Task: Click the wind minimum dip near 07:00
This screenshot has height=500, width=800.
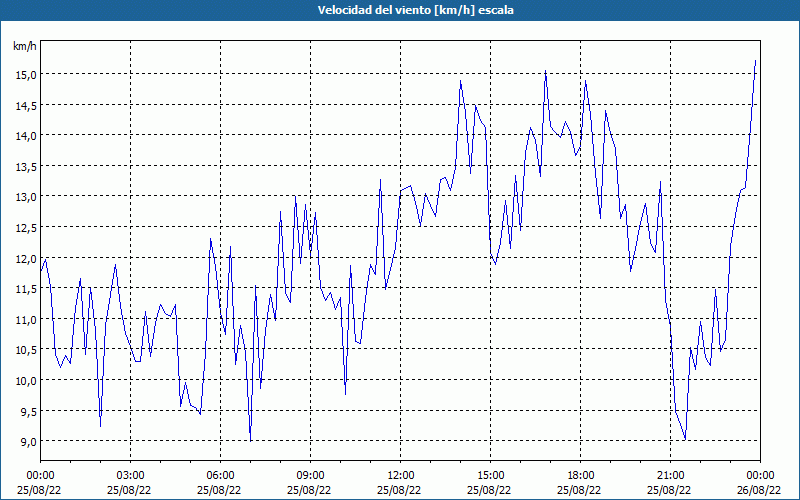Action: (251, 441)
